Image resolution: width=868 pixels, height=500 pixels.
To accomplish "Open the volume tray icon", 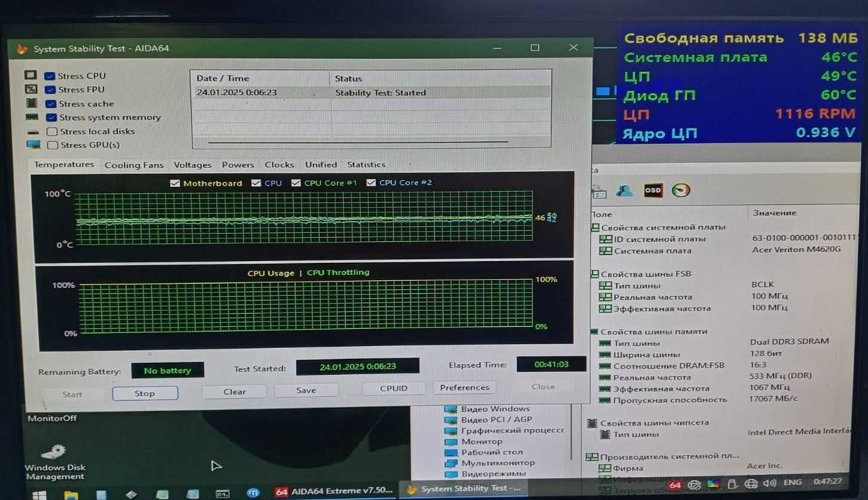I will pyautogui.click(x=770, y=483).
